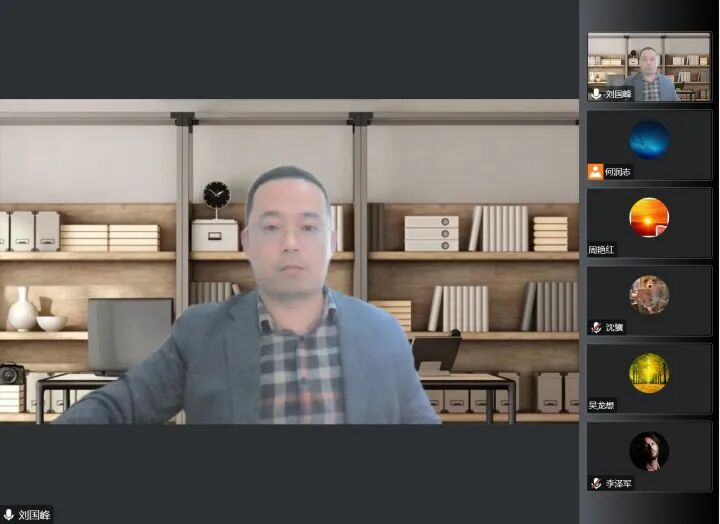This screenshot has height=524, width=720.
Task: Click 吴龙想 yellow forest avatar
Action: pyautogui.click(x=649, y=373)
